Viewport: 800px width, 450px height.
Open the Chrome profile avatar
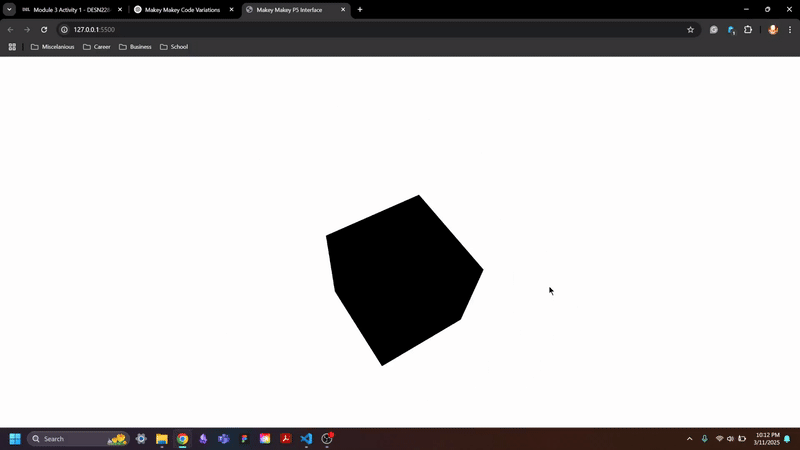tap(773, 30)
